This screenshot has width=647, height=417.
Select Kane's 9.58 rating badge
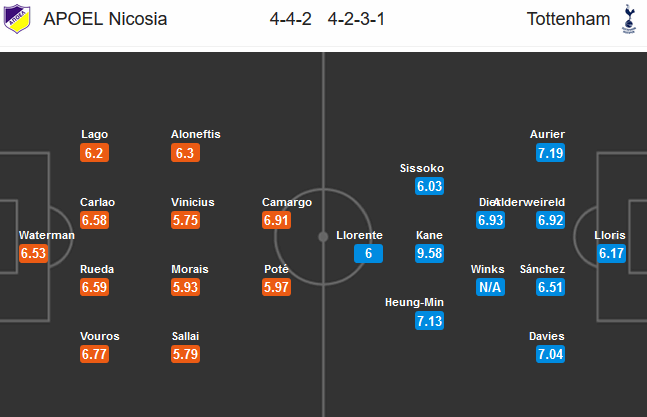coord(430,253)
